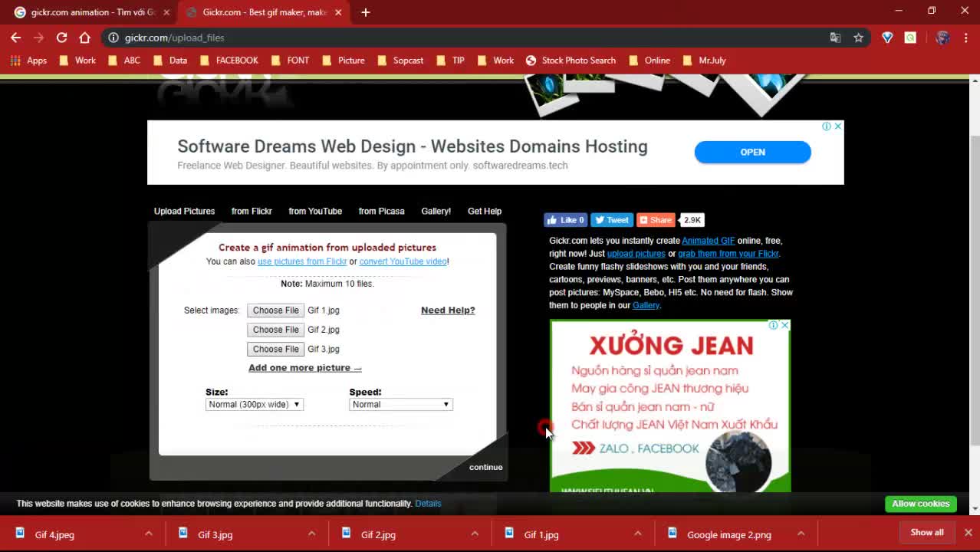Switch to from Picasa tab

[x=381, y=212]
